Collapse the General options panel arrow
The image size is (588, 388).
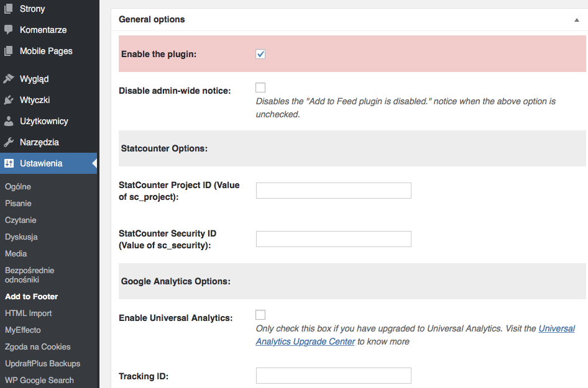click(577, 20)
